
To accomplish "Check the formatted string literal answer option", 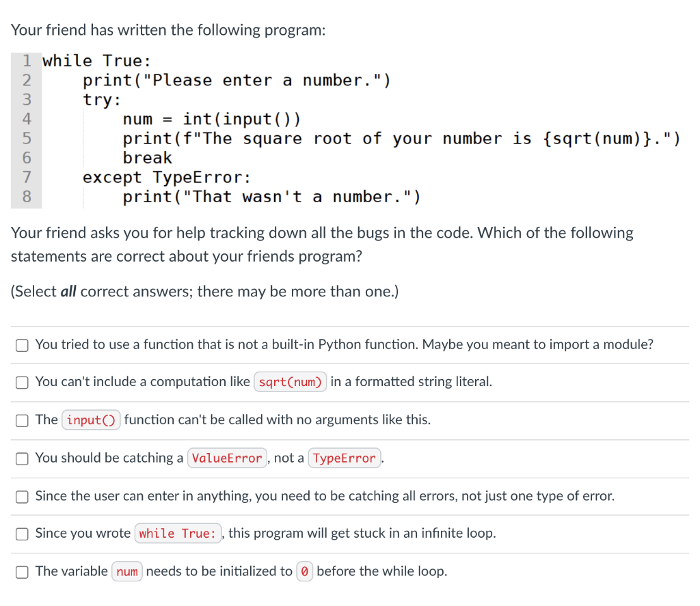I will point(21,383).
